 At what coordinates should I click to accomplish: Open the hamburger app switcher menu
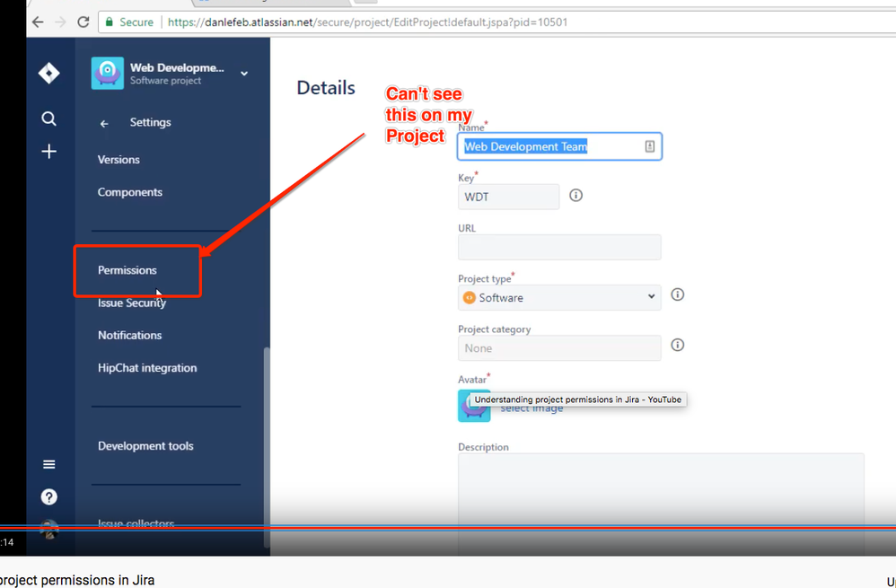point(49,465)
